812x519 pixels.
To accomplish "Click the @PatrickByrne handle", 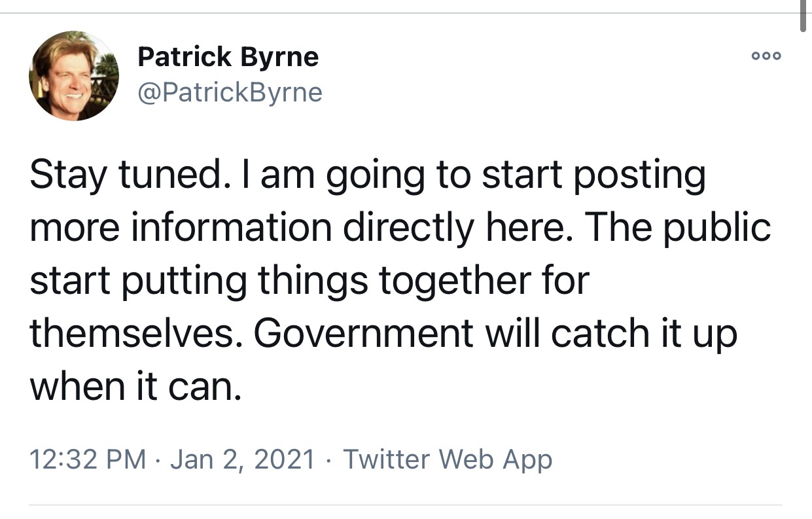I will click(230, 92).
